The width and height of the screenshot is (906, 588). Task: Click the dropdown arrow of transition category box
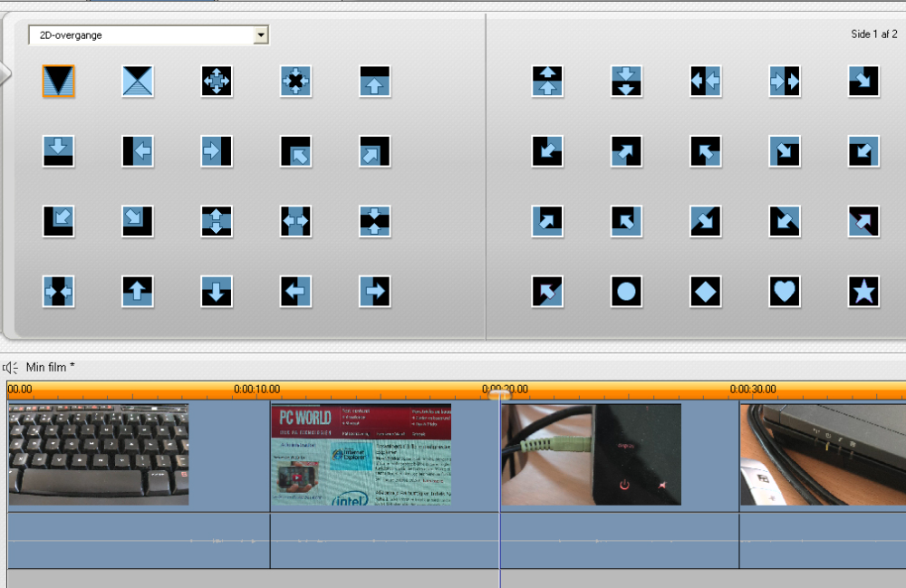tap(261, 35)
